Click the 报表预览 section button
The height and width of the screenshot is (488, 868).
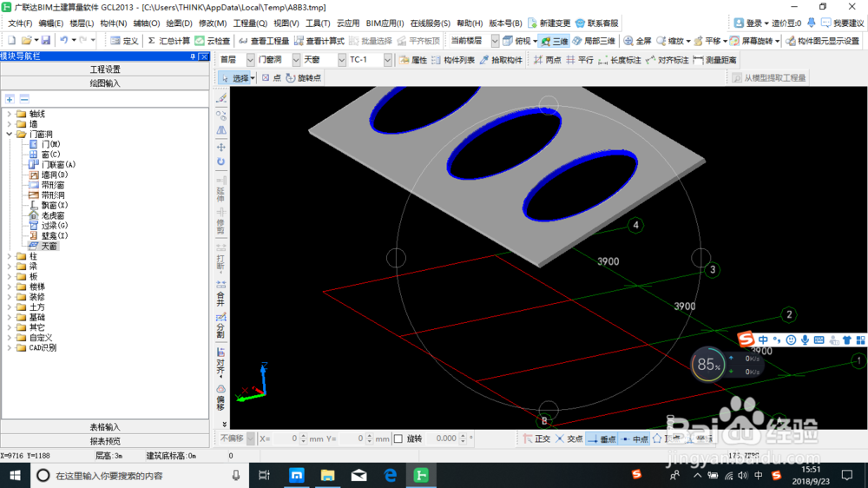[x=105, y=441]
